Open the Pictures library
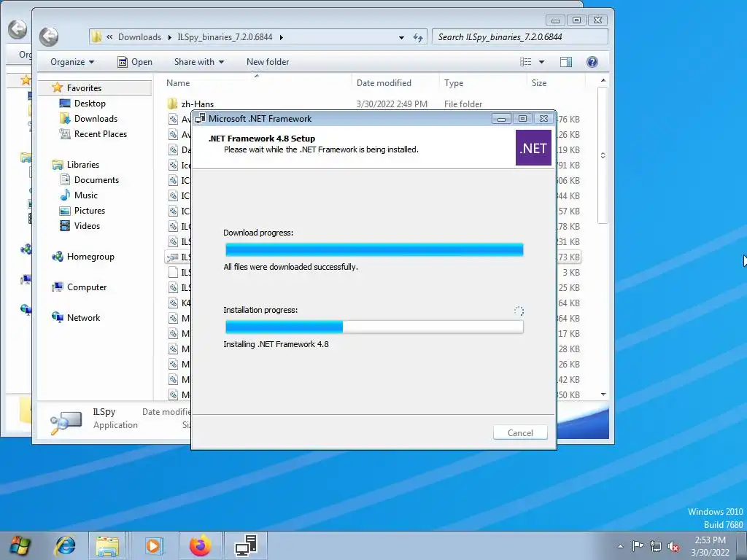The image size is (747, 560). 90,211
